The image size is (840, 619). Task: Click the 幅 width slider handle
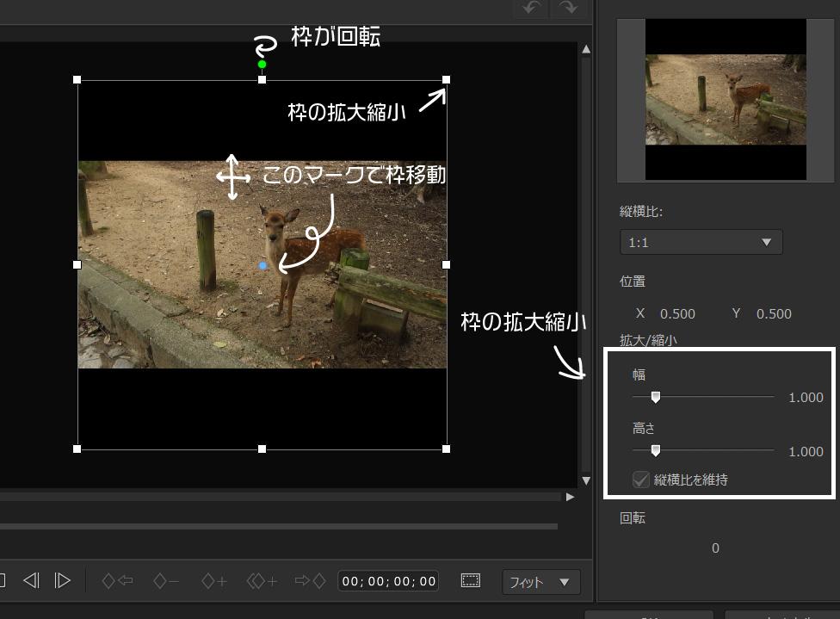pos(656,397)
